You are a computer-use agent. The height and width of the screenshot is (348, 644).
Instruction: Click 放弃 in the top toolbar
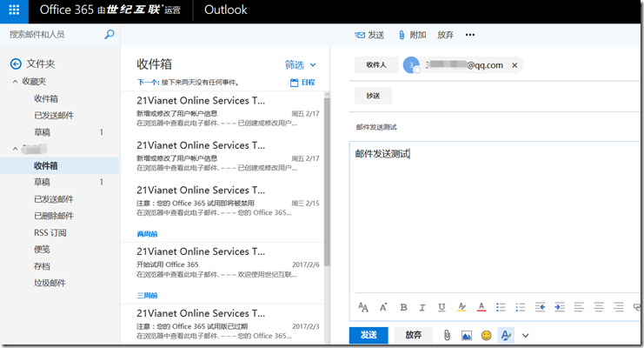[445, 35]
